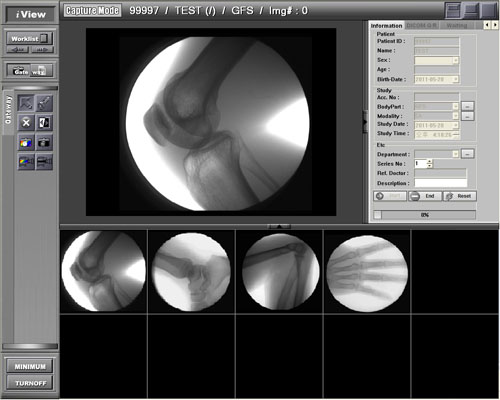The width and height of the screenshot is (500, 400).
Task: Select the brush tool next to pointer
Action: click(x=44, y=103)
